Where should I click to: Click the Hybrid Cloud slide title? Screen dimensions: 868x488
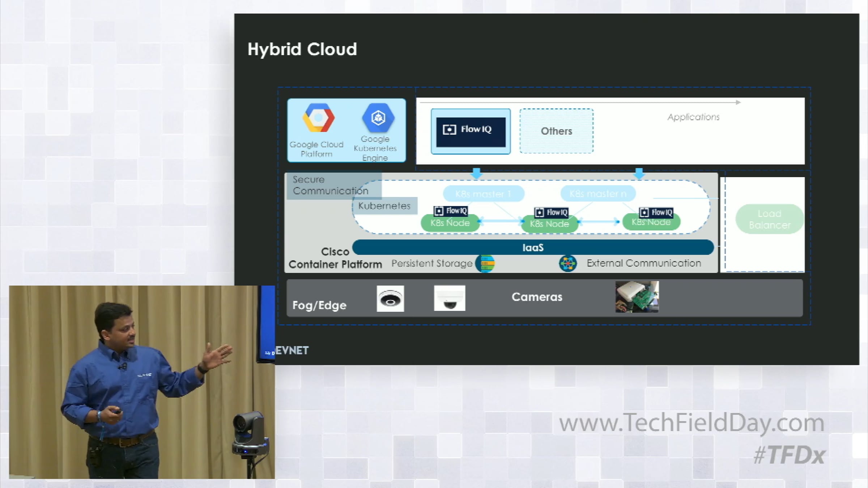[x=302, y=49]
